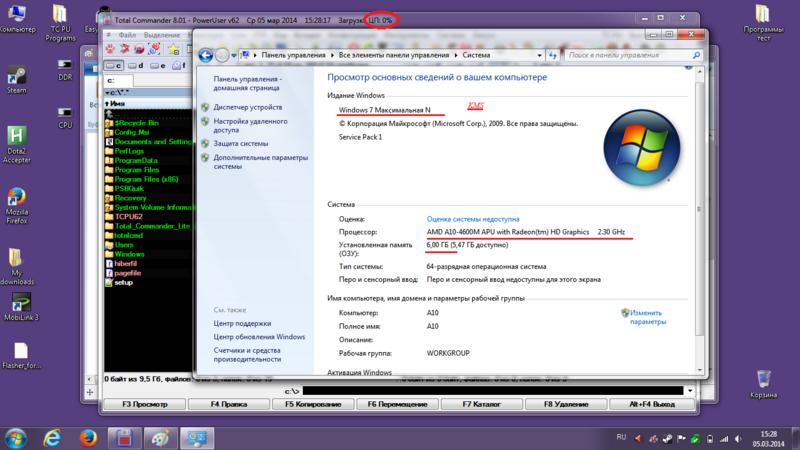Viewport: 800px width, 450px height.
Task: Select 'hiberfil' file in list
Action: point(126,263)
